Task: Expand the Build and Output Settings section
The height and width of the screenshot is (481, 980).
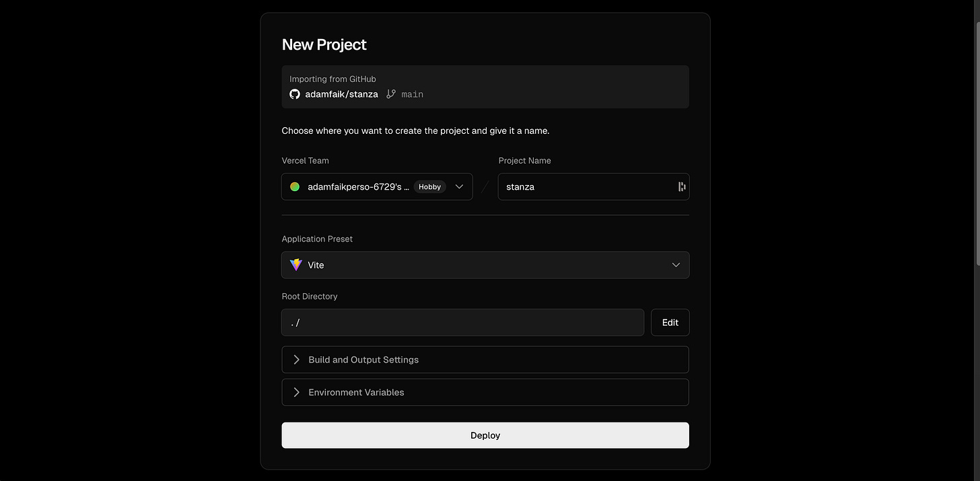Action: click(485, 359)
